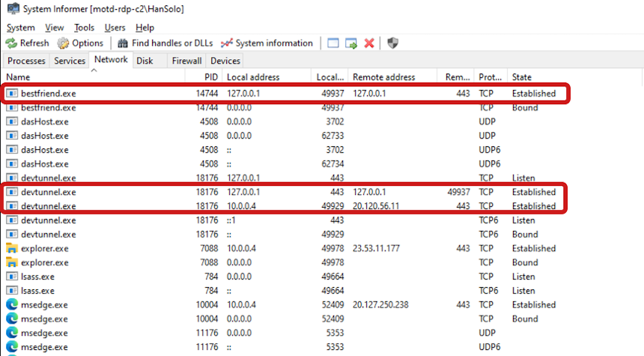The width and height of the screenshot is (644, 356).
Task: Click the shield icon in toolbar
Action: coord(392,43)
